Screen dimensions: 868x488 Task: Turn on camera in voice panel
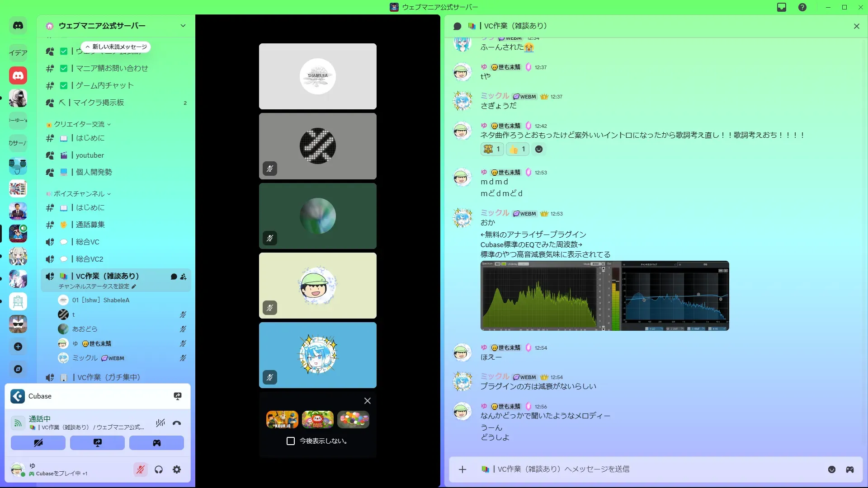point(38,443)
